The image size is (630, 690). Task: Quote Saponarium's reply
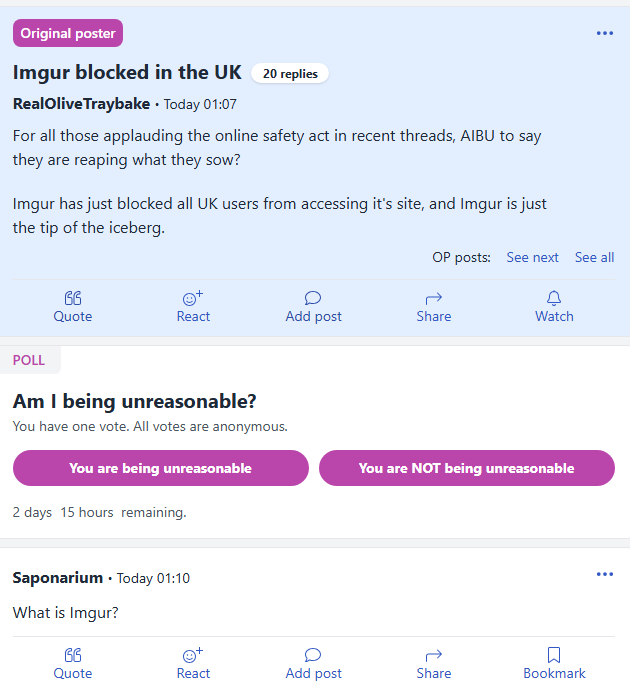[x=72, y=663]
